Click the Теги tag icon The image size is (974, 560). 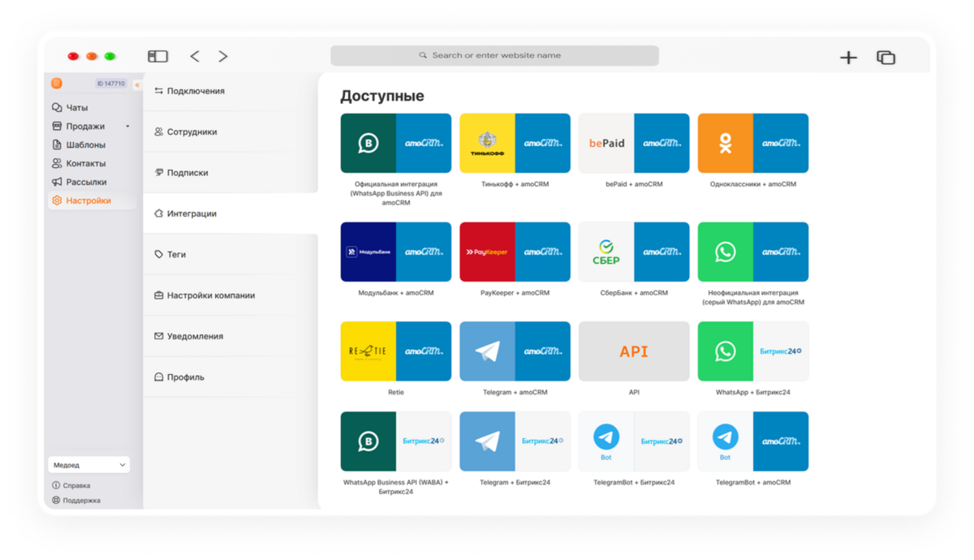159,254
